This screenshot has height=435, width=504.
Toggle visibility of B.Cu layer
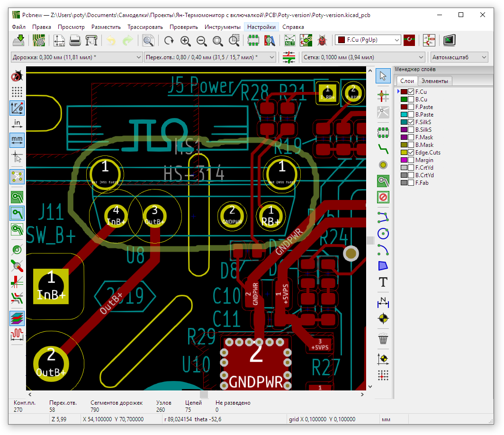pos(411,100)
